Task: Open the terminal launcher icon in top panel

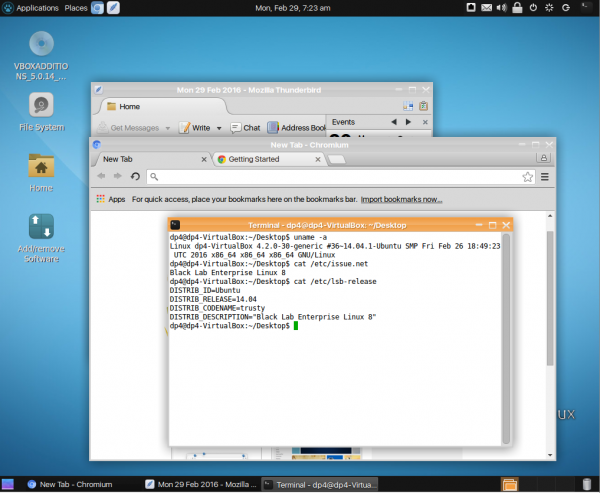Action: (586, 7)
